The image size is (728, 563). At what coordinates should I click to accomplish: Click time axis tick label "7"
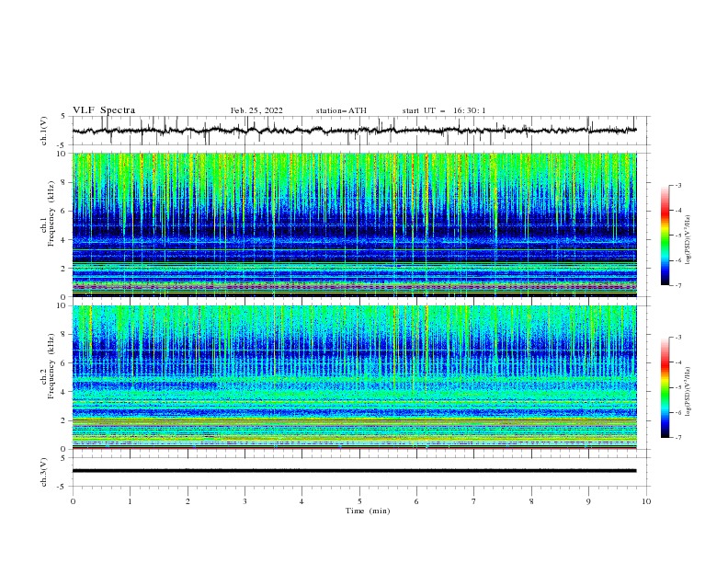click(x=474, y=501)
